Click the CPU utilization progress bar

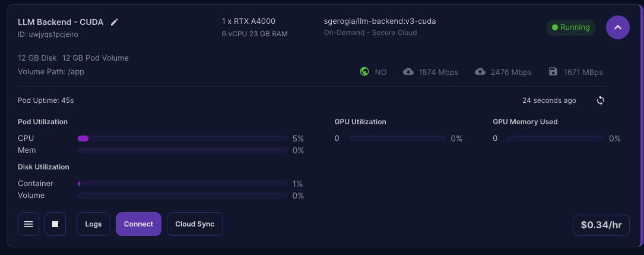coord(182,138)
